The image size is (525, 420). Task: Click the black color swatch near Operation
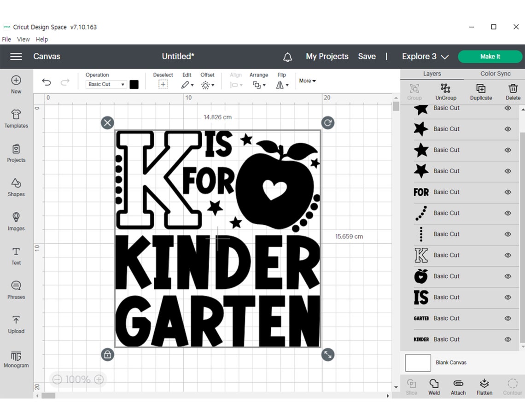coord(134,84)
